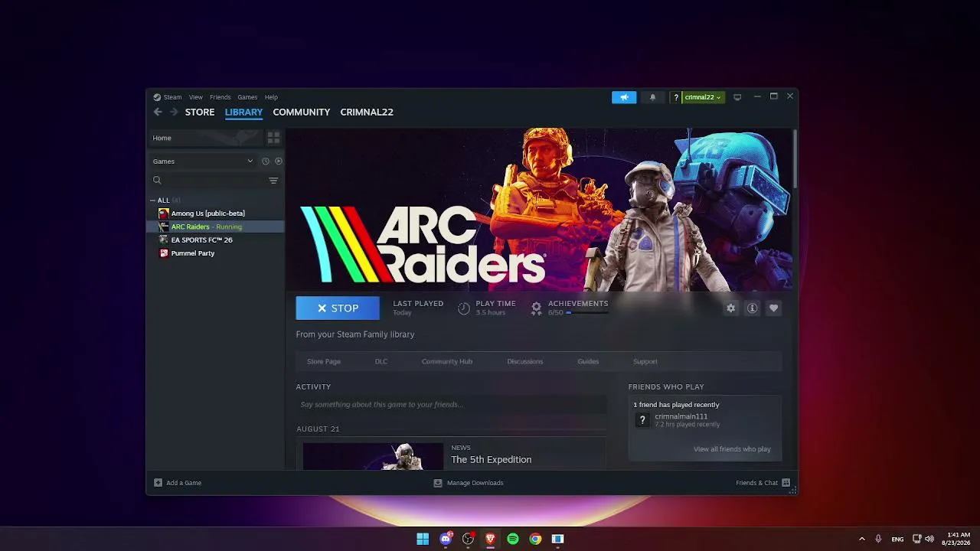Click the play time clock icon
This screenshot has height=551, width=980.
click(464, 308)
